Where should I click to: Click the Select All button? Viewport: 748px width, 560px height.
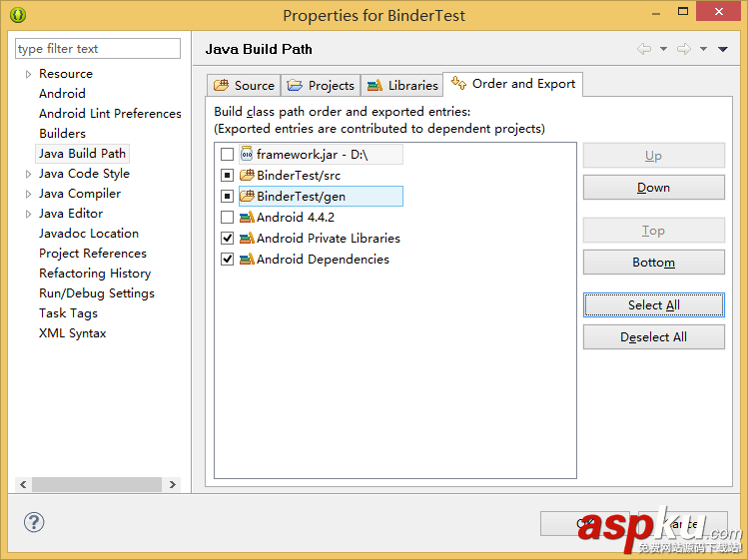coord(653,305)
